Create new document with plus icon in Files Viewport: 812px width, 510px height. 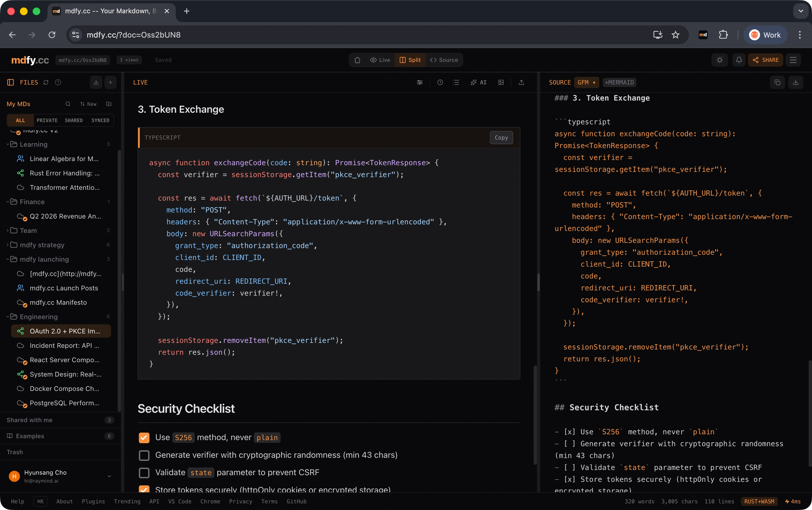110,82
